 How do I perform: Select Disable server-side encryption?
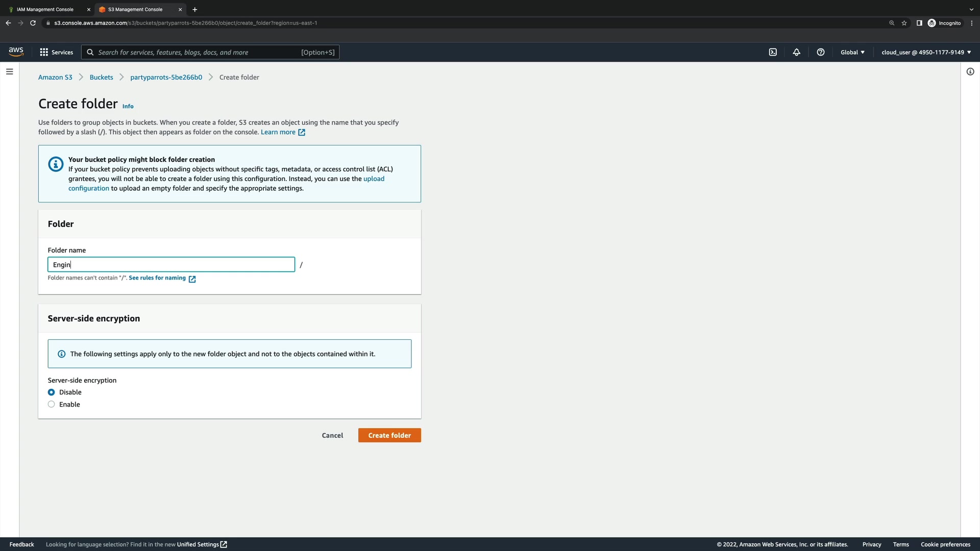point(52,392)
